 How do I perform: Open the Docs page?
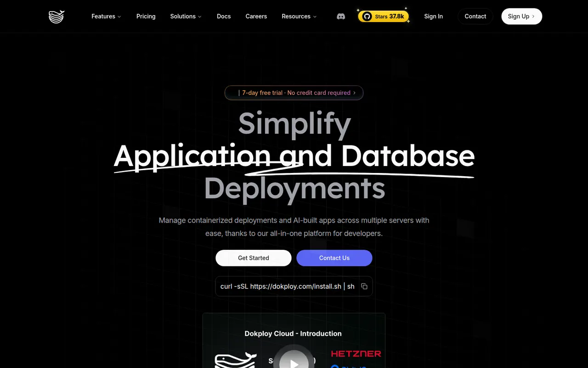(x=224, y=17)
